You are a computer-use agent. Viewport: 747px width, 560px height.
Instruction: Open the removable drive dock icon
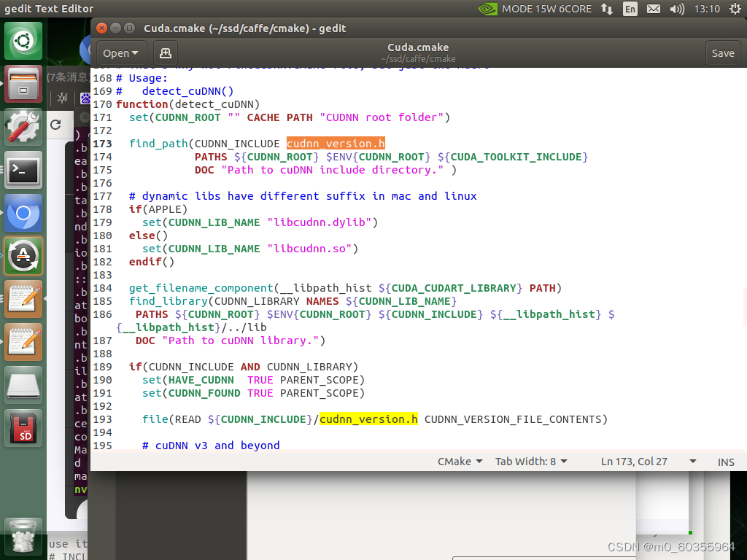pos(23,385)
